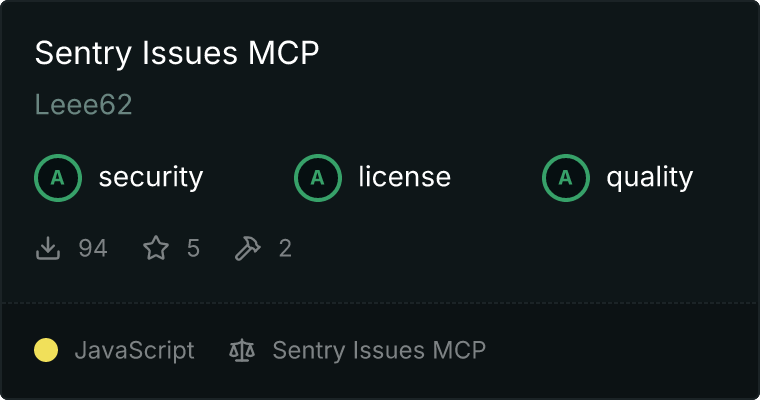Select the license label text
Screen dimensions: 760x400
point(405,177)
